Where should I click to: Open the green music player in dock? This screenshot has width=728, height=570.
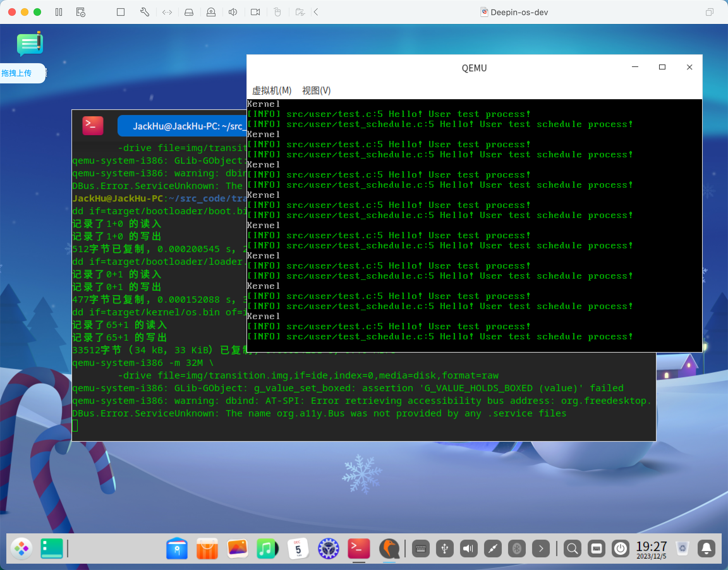tap(268, 548)
